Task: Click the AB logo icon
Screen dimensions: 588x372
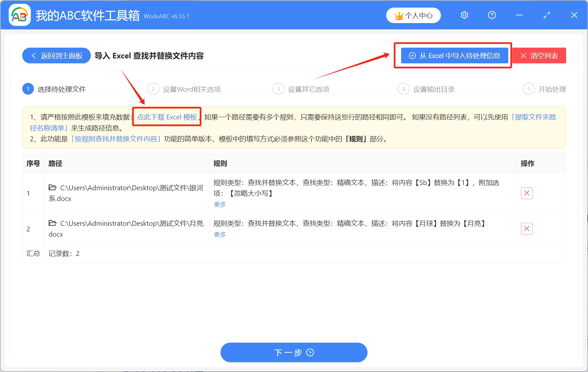Action: (20, 15)
